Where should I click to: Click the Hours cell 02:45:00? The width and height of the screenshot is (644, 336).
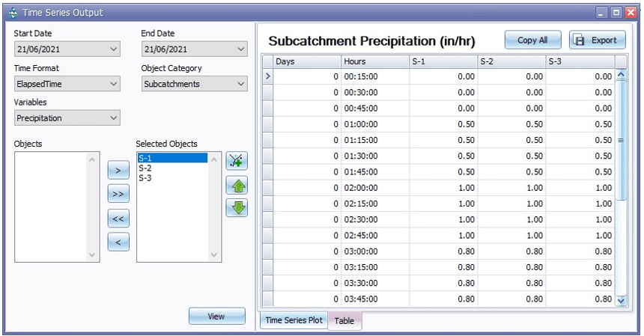[375, 236]
